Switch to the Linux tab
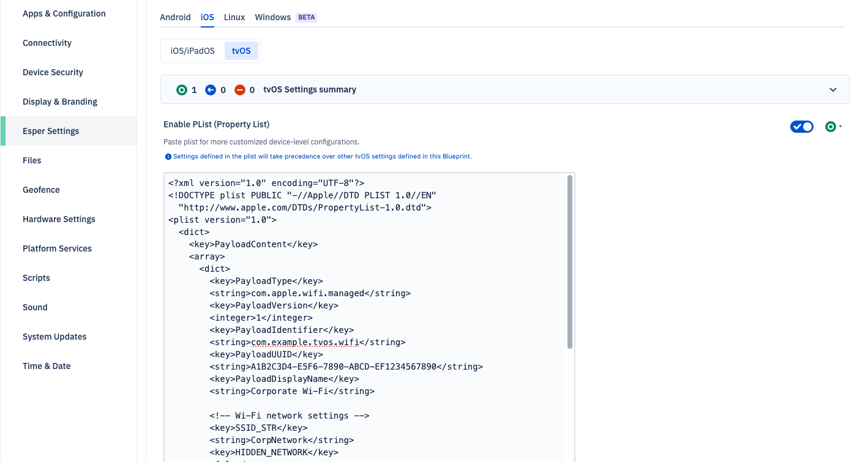Image resolution: width=868 pixels, height=462 pixels. (234, 17)
